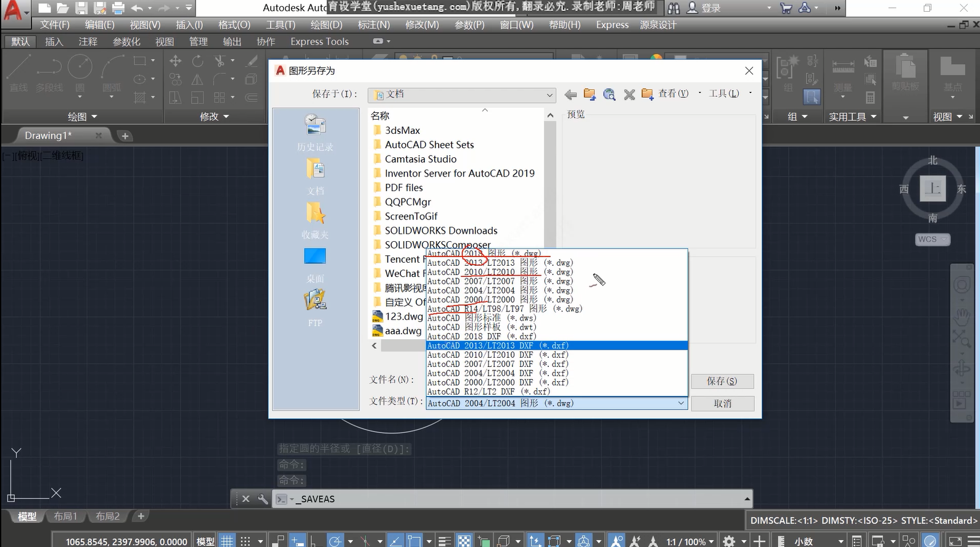Click Save icon in quick access toolbar
This screenshot has width=980, height=547.
81,8
